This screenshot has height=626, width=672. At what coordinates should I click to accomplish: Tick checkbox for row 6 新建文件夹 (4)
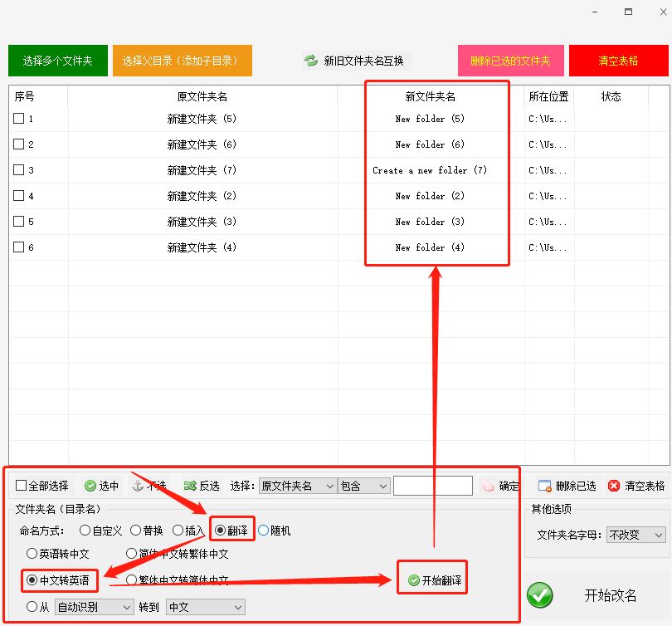point(18,247)
